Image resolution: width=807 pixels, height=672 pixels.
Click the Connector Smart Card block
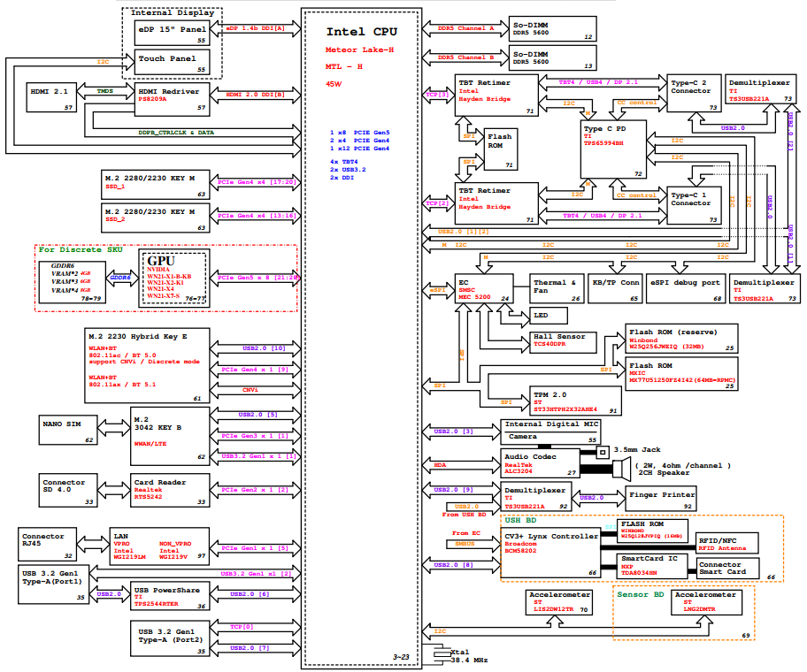pyautogui.click(x=727, y=568)
